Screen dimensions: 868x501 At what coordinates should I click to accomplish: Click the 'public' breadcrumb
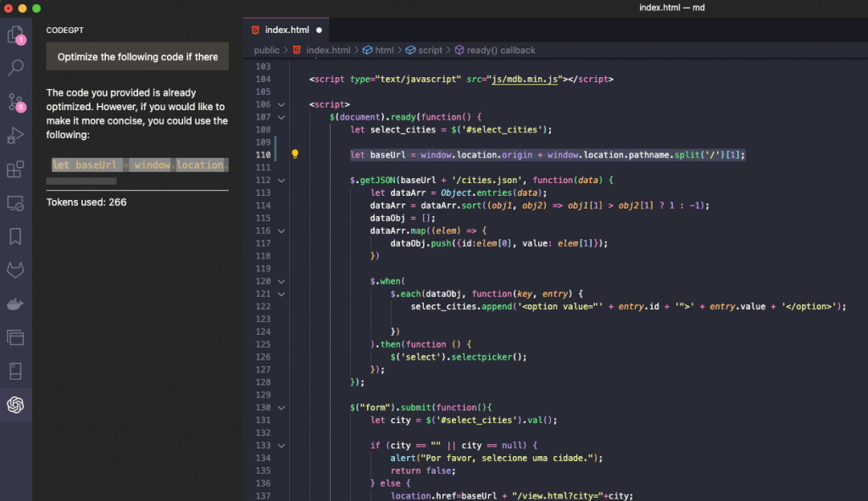click(266, 50)
